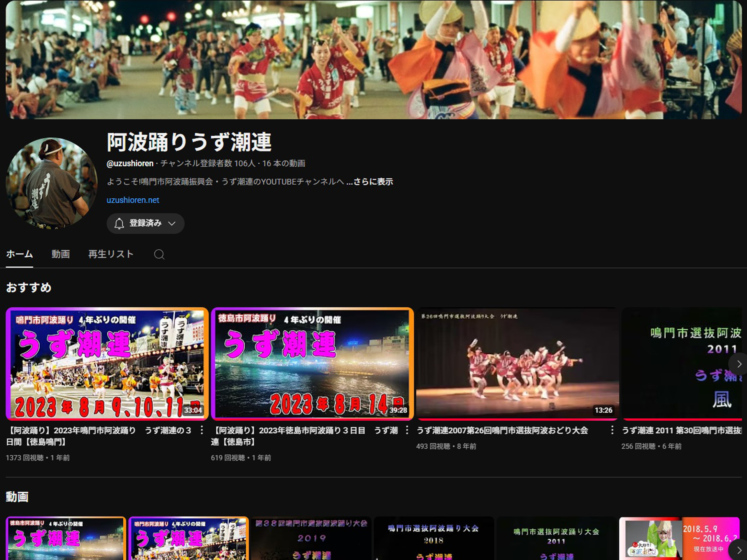
Task: Open title 【阿波踊り】2023年鳴門市阿波踊り うず潮連の3日間
Action: [99, 436]
